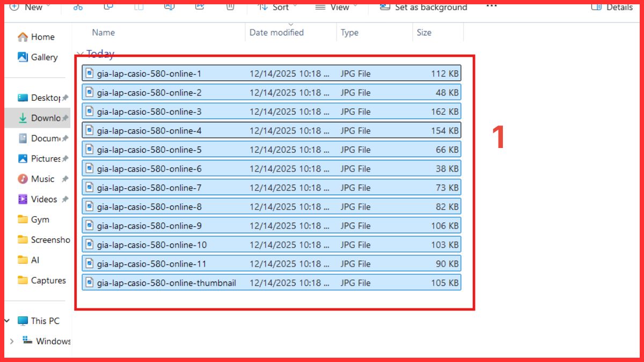Delete the selected files

(x=230, y=7)
